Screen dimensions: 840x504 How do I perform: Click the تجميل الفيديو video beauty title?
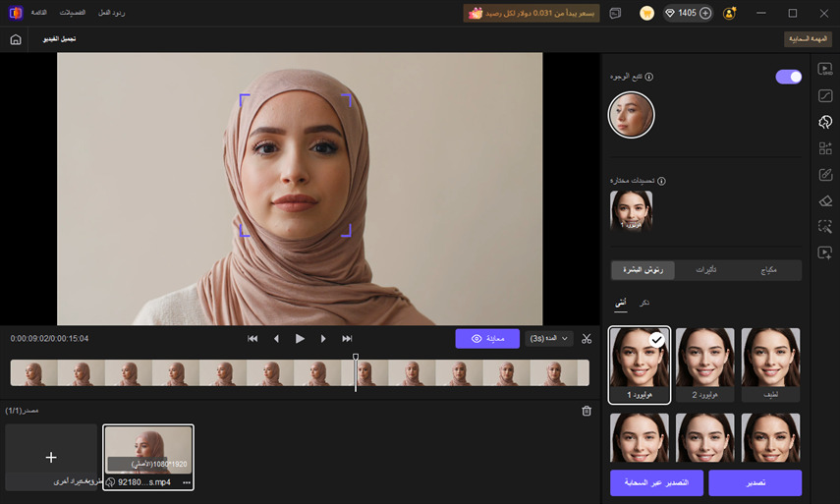(60, 39)
